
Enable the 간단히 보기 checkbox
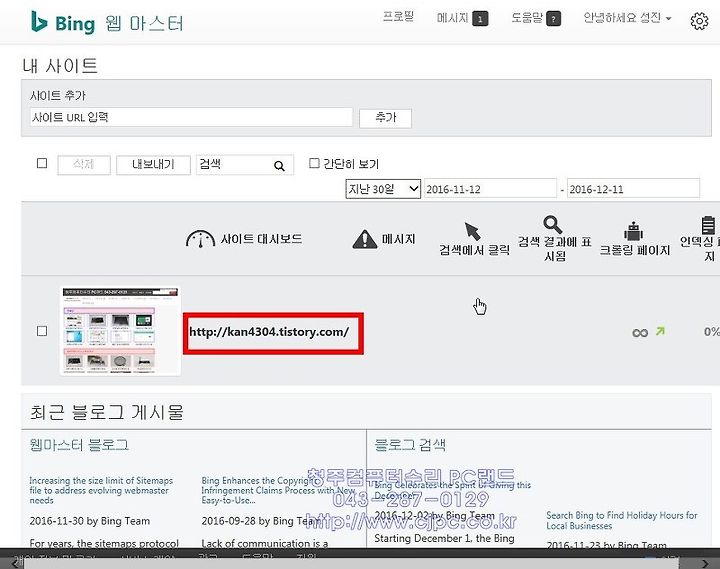(x=314, y=163)
